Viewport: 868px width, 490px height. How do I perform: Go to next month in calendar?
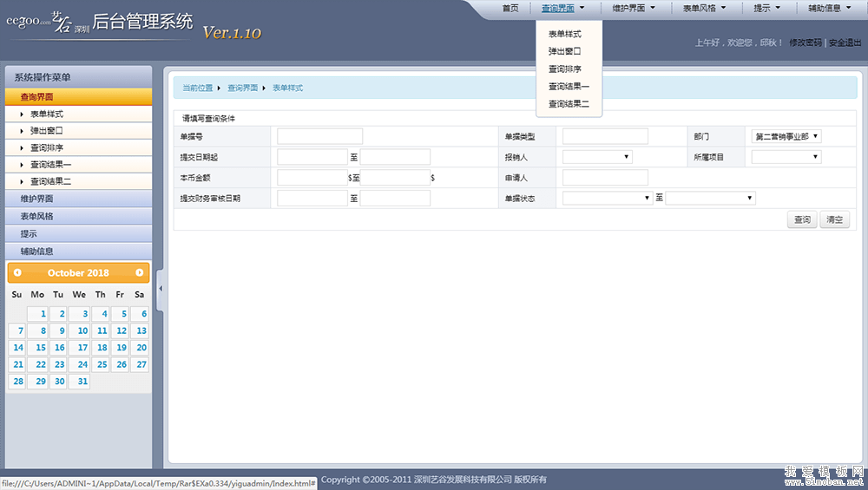[140, 273]
